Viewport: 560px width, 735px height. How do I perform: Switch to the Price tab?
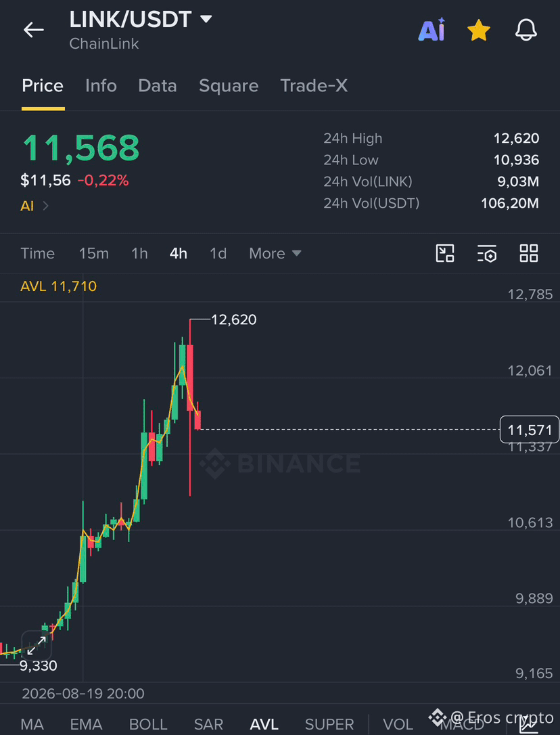tap(43, 86)
